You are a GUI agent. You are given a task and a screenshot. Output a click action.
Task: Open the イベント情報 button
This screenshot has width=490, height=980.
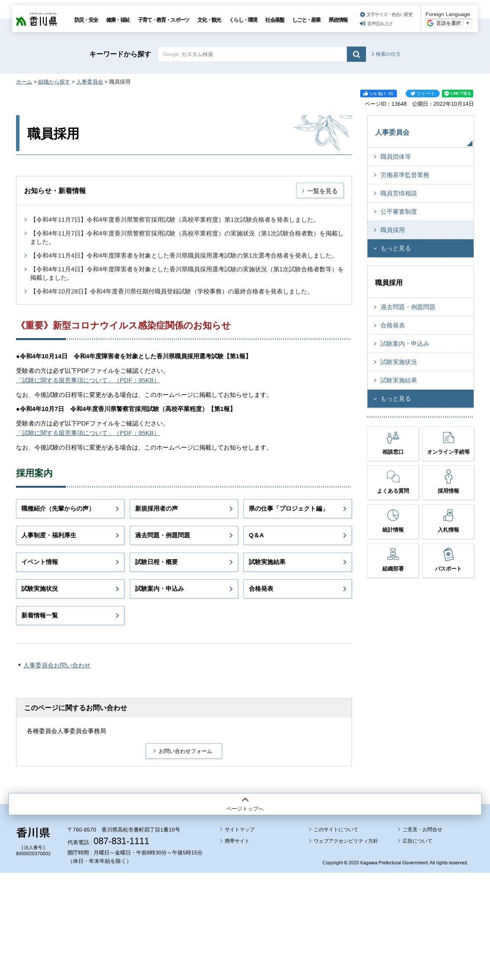point(70,562)
